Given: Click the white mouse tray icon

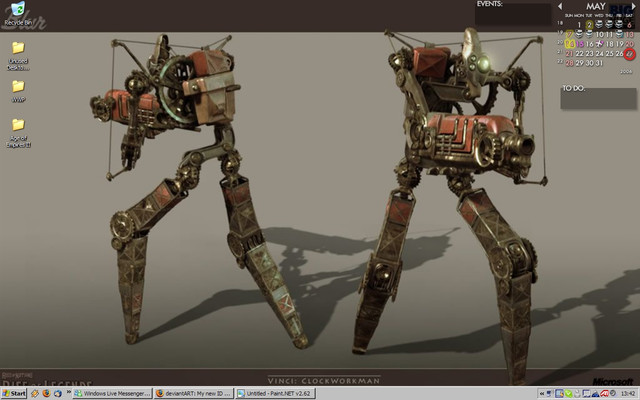Looking at the screenshot, I should coord(577,393).
